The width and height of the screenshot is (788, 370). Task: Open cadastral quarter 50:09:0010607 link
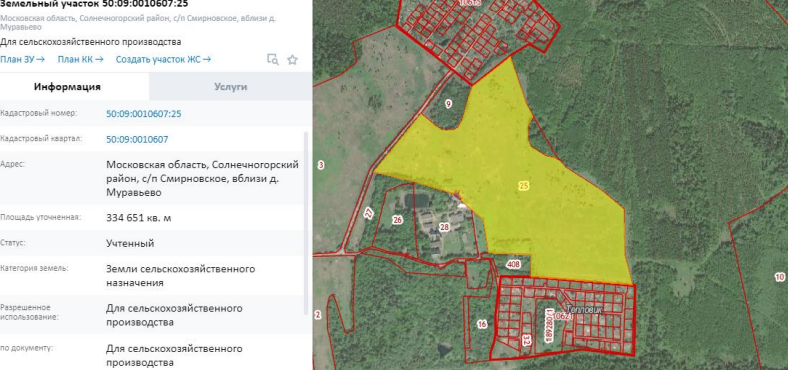pyautogui.click(x=137, y=139)
